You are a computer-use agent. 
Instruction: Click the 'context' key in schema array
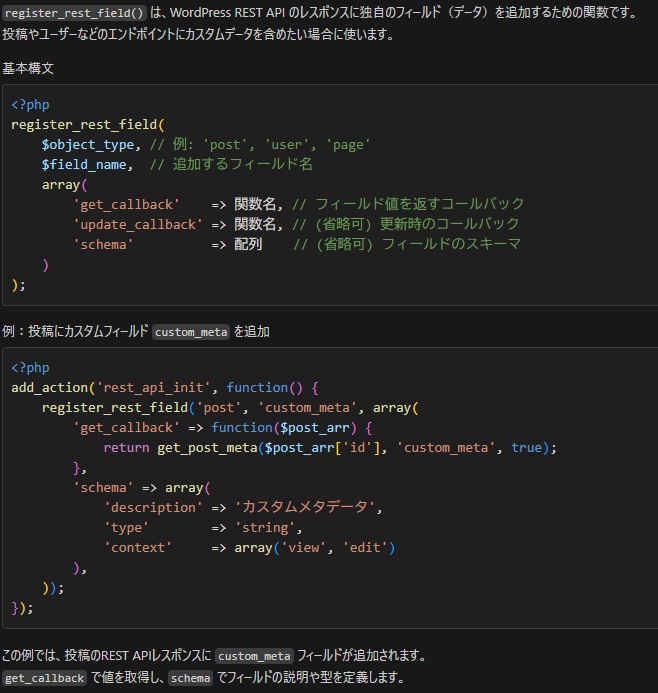(x=138, y=548)
